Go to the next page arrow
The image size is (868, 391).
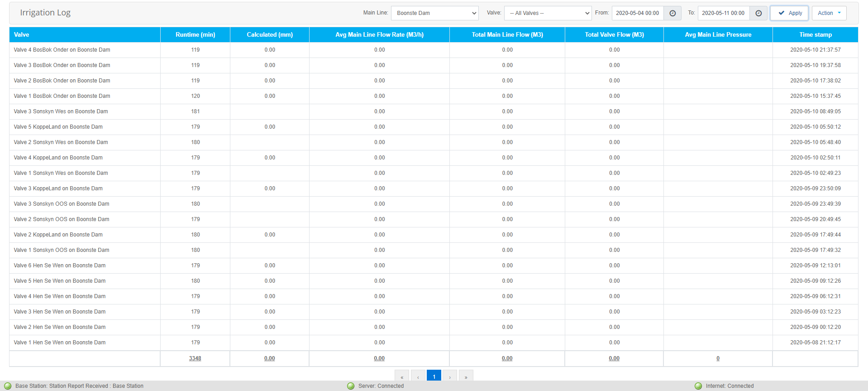pyautogui.click(x=450, y=377)
